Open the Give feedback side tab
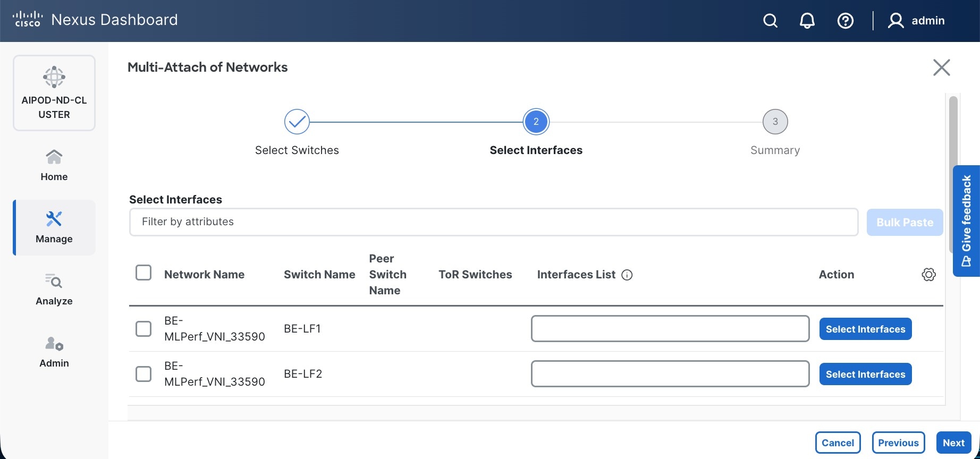This screenshot has height=459, width=980. coord(966,221)
